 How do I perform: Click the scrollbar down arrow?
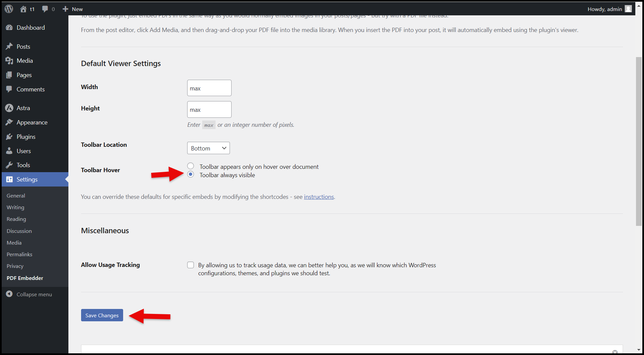point(639,350)
